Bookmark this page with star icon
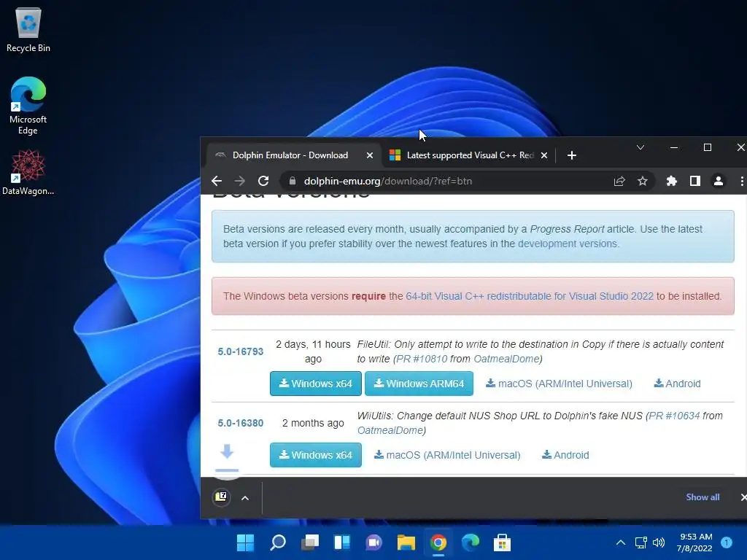The height and width of the screenshot is (560, 747). 642,181
